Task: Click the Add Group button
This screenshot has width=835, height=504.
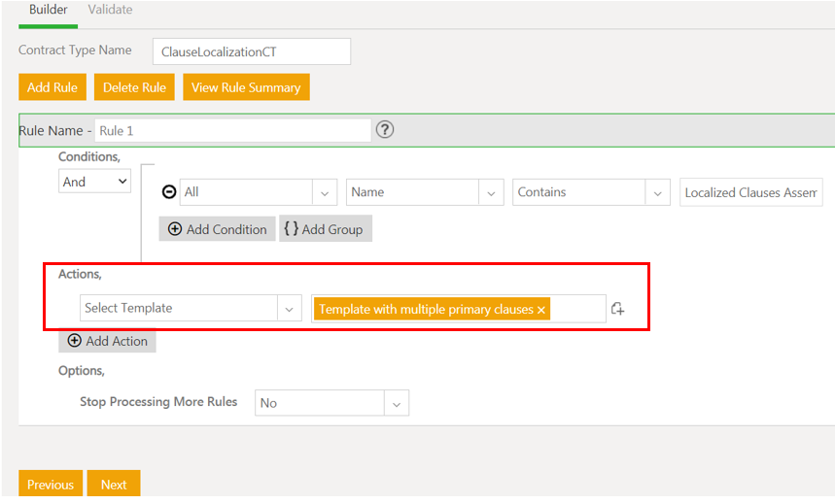Action: (x=325, y=229)
